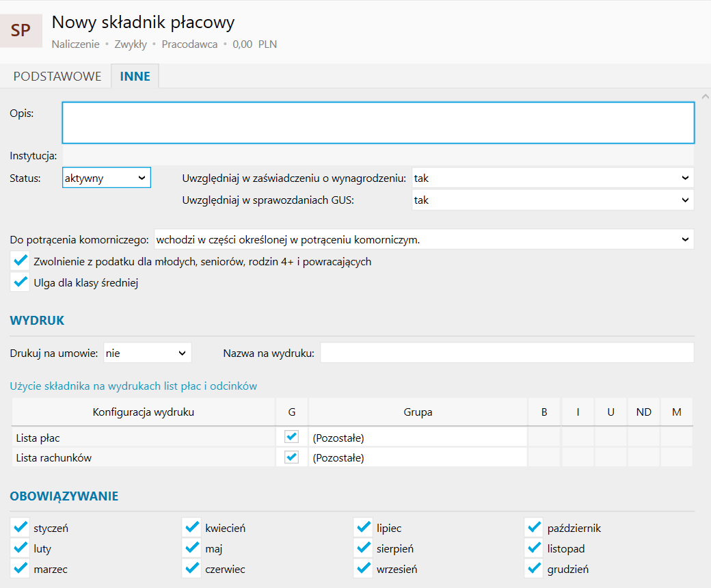Uncheck the grudzień month checkbox

click(534, 569)
